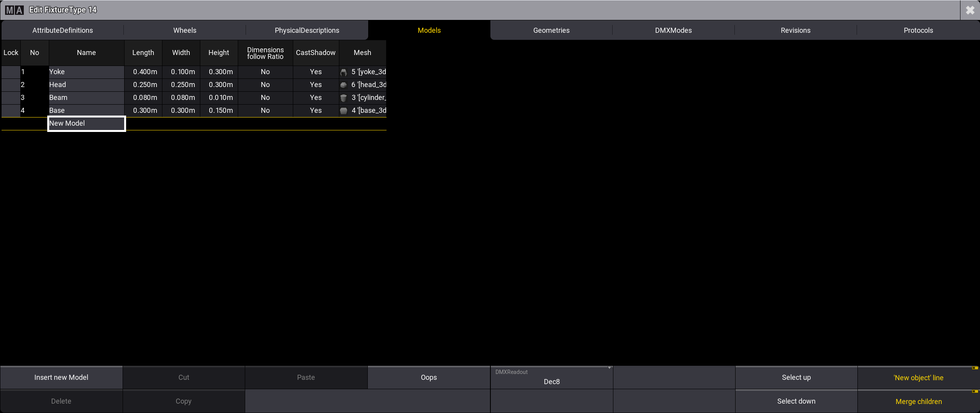Click the Oops button
The height and width of the screenshot is (413, 980).
429,377
